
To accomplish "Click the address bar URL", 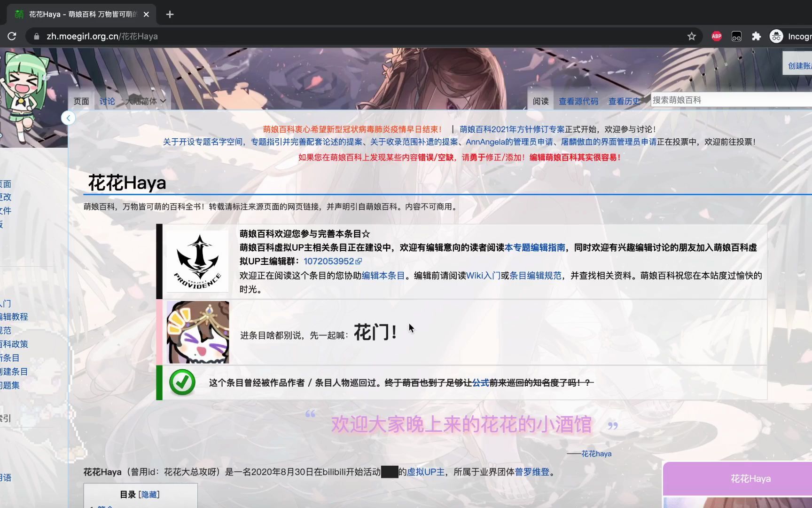I will pos(102,36).
